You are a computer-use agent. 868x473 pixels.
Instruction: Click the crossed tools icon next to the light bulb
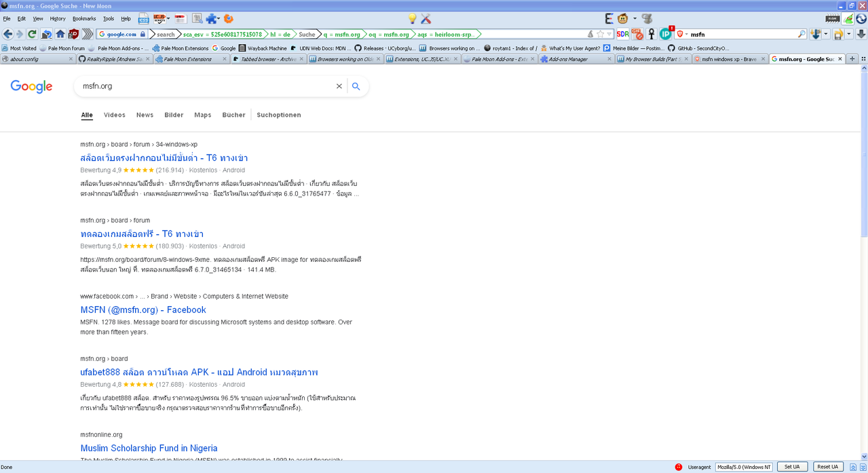pyautogui.click(x=426, y=18)
